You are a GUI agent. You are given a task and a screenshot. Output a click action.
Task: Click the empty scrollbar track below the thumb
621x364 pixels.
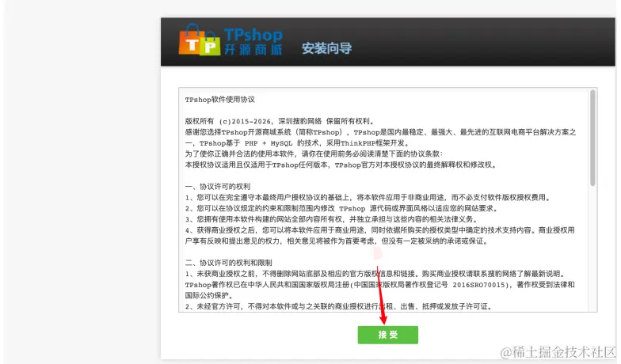point(592,248)
